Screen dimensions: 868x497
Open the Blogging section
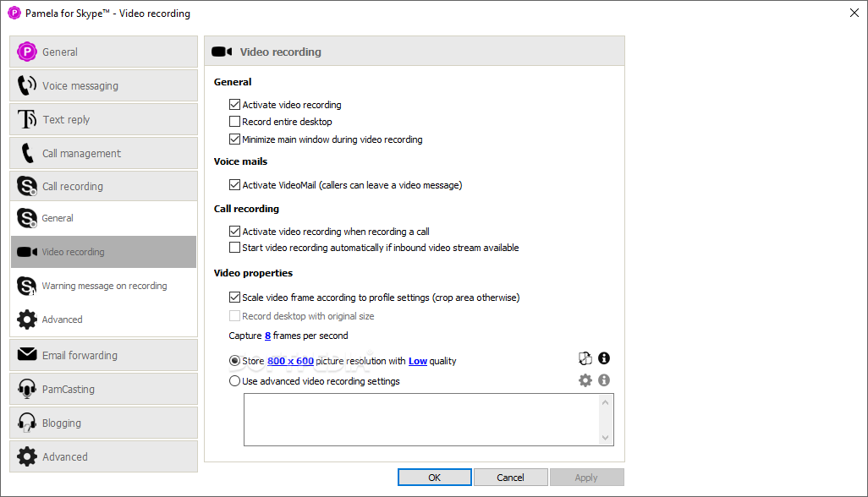103,423
